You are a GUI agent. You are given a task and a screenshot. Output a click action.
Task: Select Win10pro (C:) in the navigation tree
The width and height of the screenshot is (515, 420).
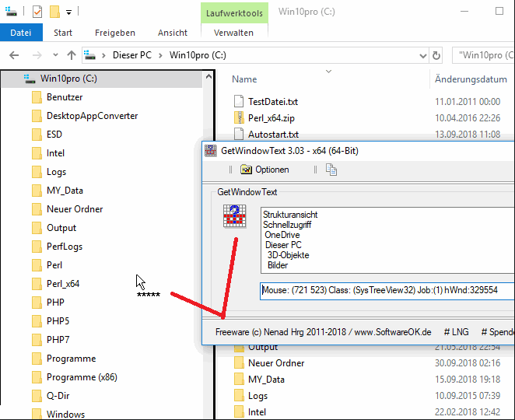68,79
